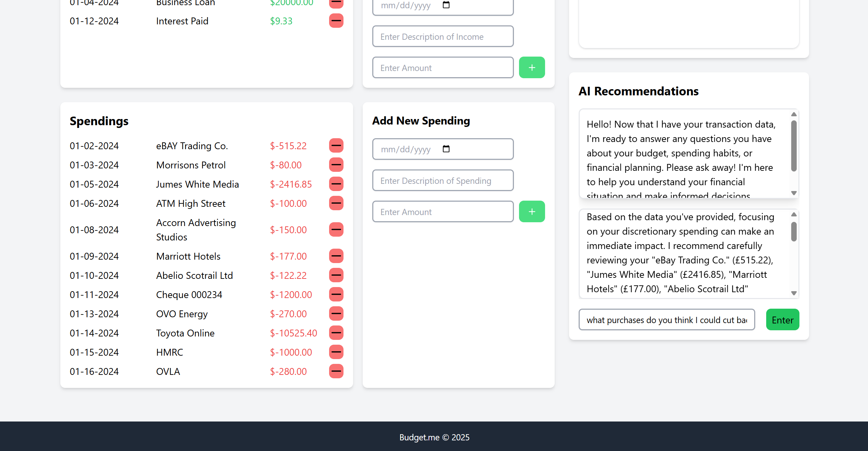868x451 pixels.
Task: Click the green plus to add spending
Action: 532,212
